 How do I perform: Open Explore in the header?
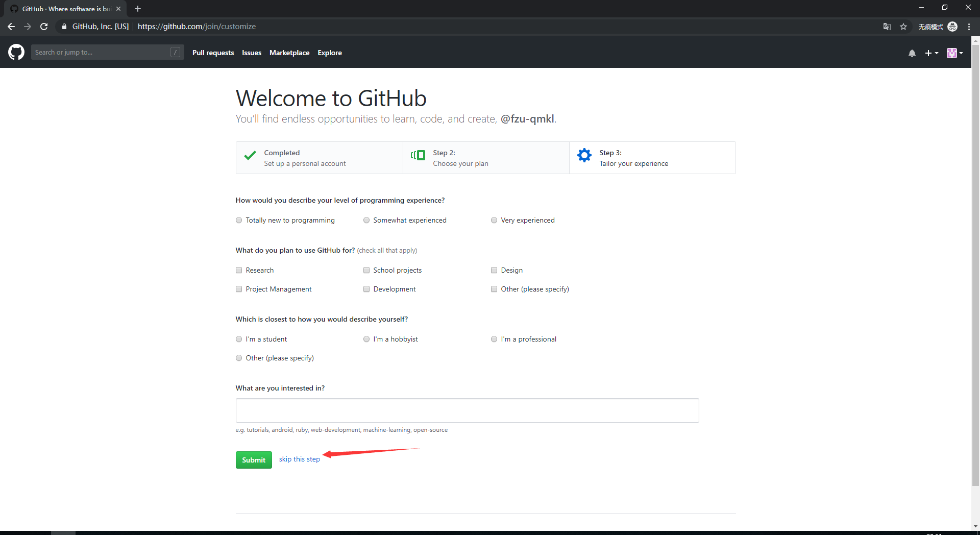(x=330, y=53)
